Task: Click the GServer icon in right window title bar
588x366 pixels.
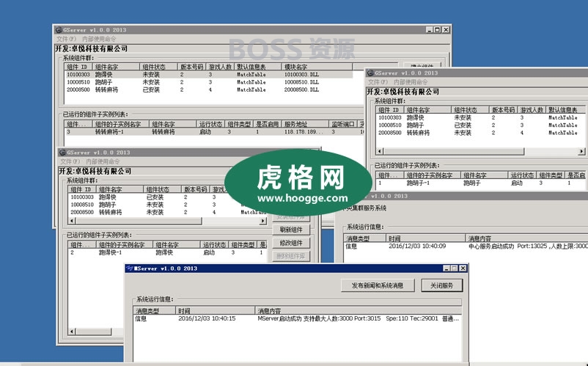Action: pos(370,73)
